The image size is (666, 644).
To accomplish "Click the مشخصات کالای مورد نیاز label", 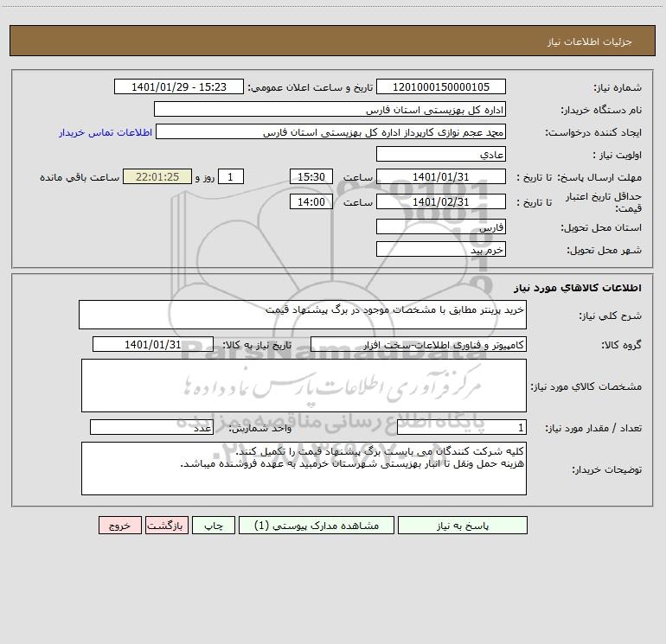I will click(x=586, y=386).
